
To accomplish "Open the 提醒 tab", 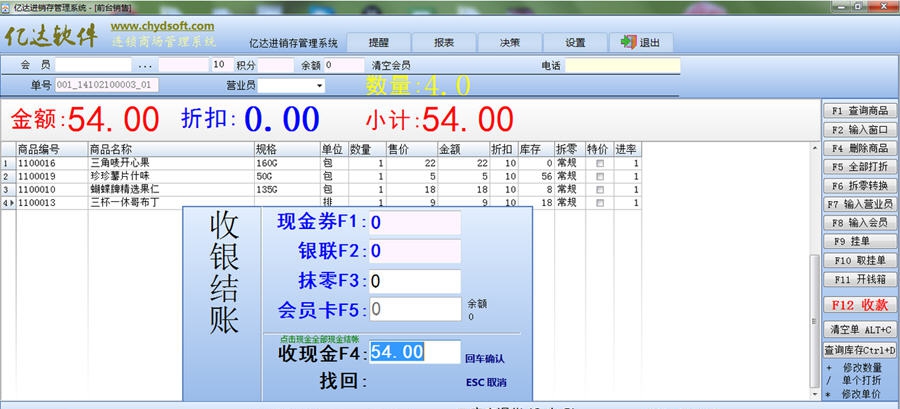I will tap(379, 42).
